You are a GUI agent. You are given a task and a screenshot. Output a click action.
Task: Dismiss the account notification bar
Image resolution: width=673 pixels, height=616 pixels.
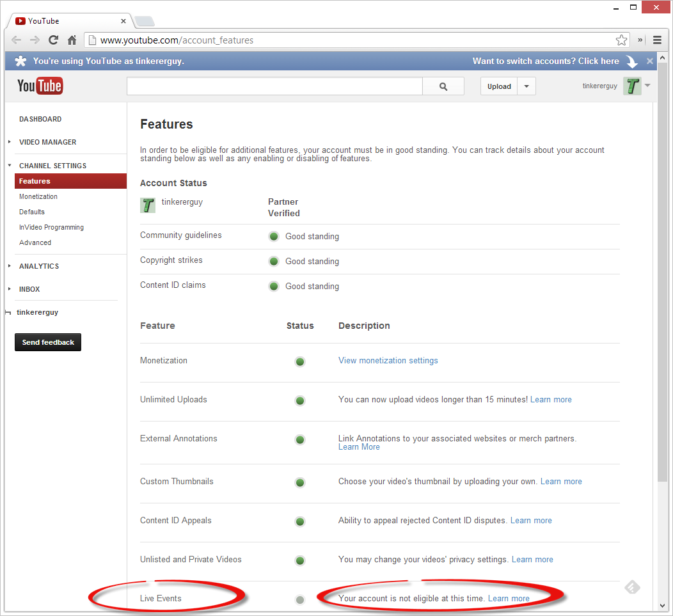650,61
